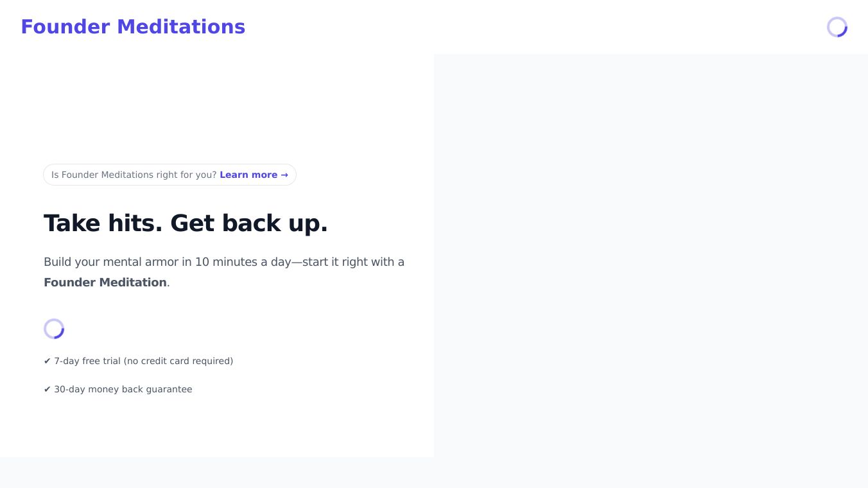Click the "(no credit card required)" note
868x488 pixels.
tap(178, 362)
